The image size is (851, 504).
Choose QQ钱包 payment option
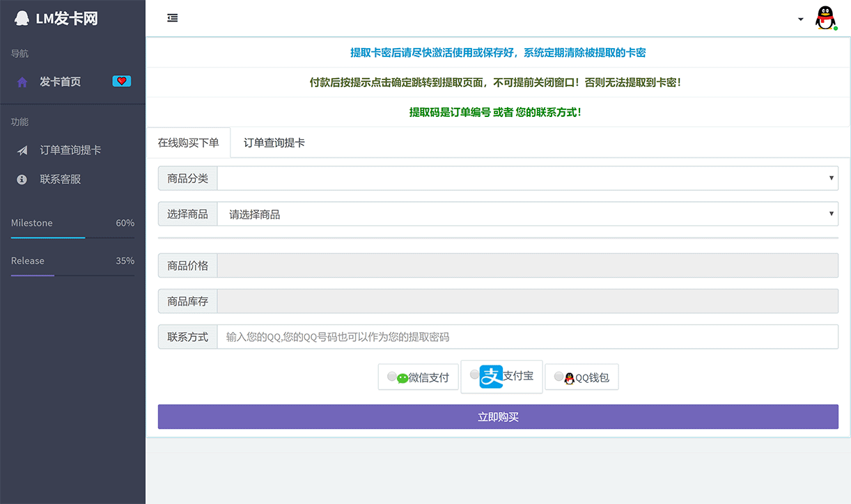pos(581,377)
